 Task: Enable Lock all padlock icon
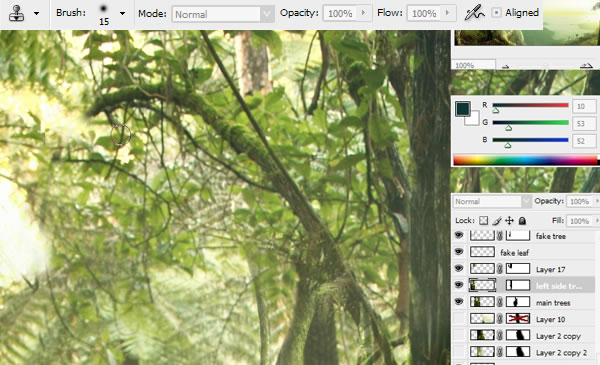522,221
